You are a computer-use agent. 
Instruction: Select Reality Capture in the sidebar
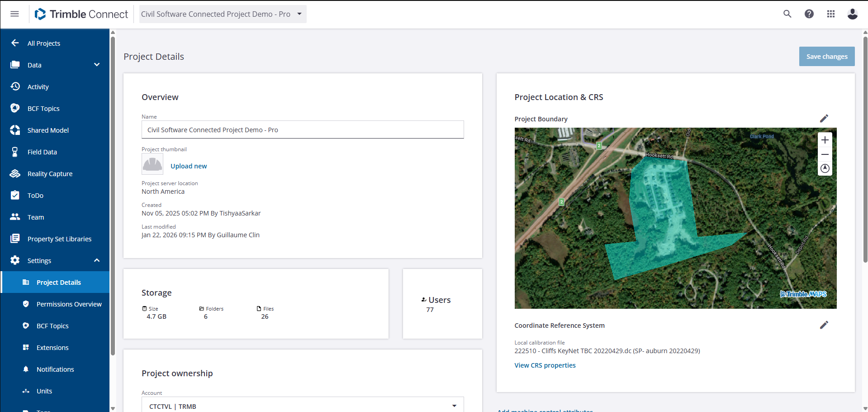pos(50,173)
